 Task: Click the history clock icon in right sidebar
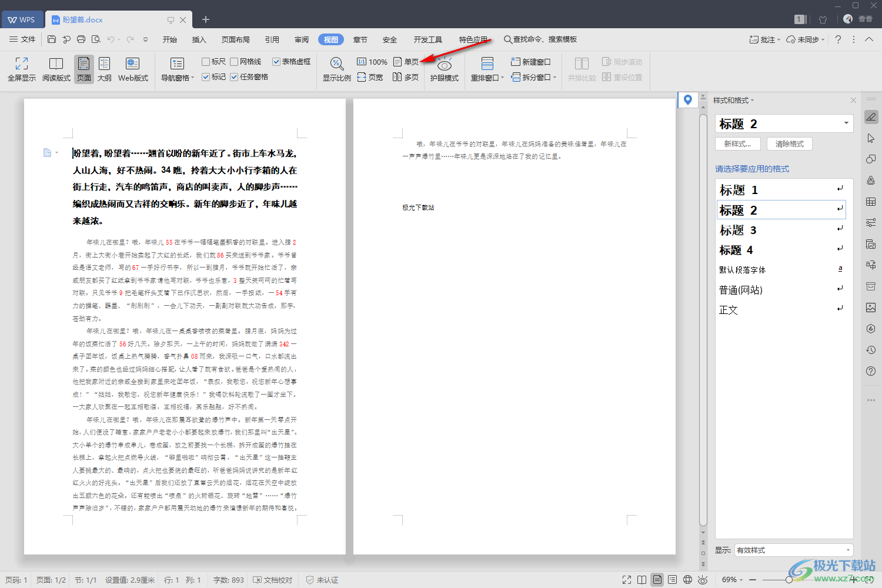pyautogui.click(x=871, y=350)
